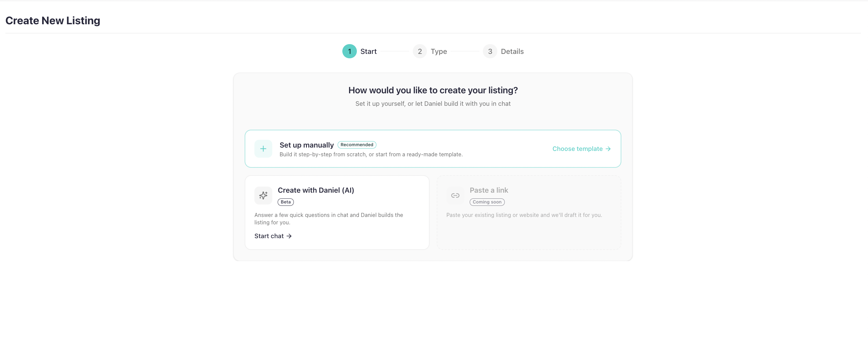This screenshot has height=351, width=868.
Task: Click the Paste a link heading
Action: click(489, 190)
